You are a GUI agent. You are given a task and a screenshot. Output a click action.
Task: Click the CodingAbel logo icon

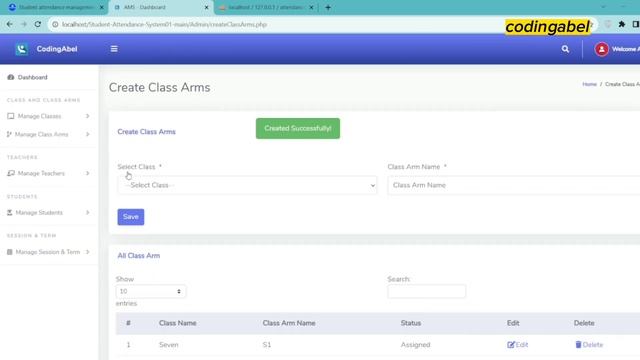point(22,49)
